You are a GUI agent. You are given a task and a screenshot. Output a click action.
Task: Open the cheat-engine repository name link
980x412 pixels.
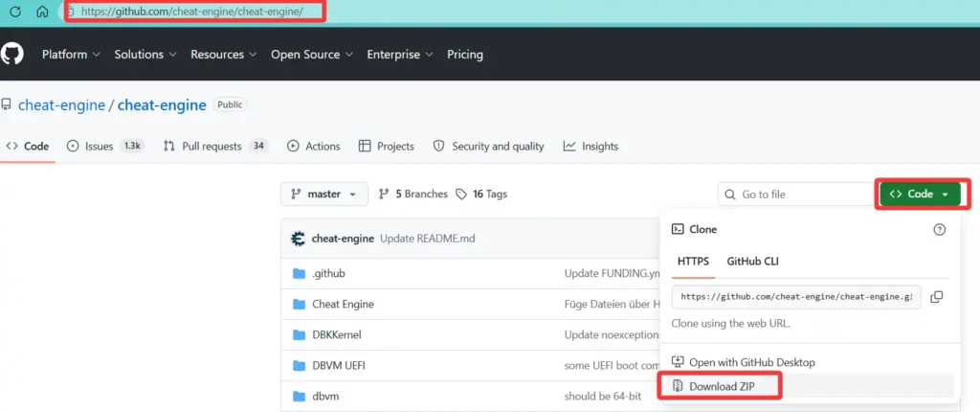(x=162, y=105)
